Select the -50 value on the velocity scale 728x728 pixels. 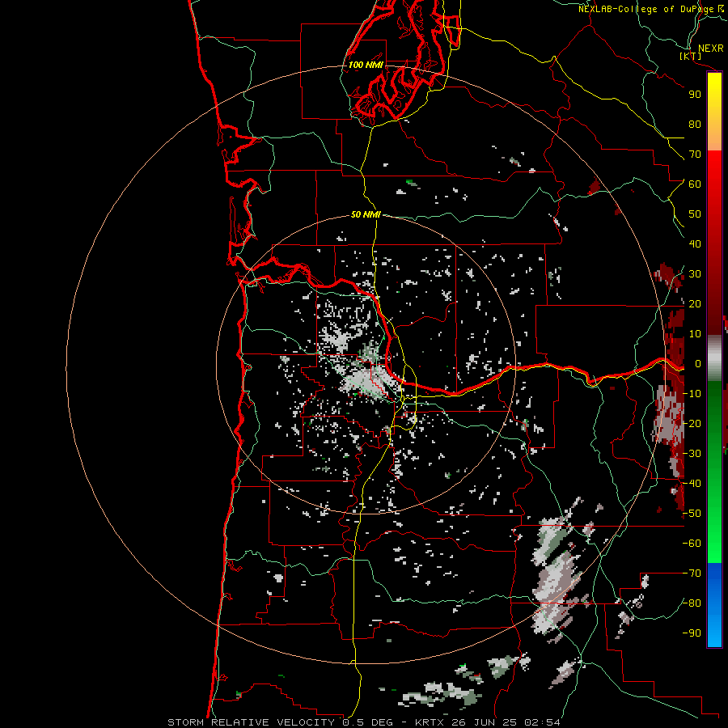point(692,514)
